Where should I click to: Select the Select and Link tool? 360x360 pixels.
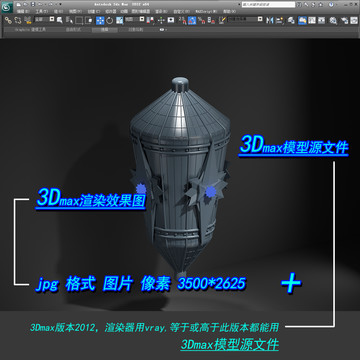pyautogui.click(x=8, y=20)
